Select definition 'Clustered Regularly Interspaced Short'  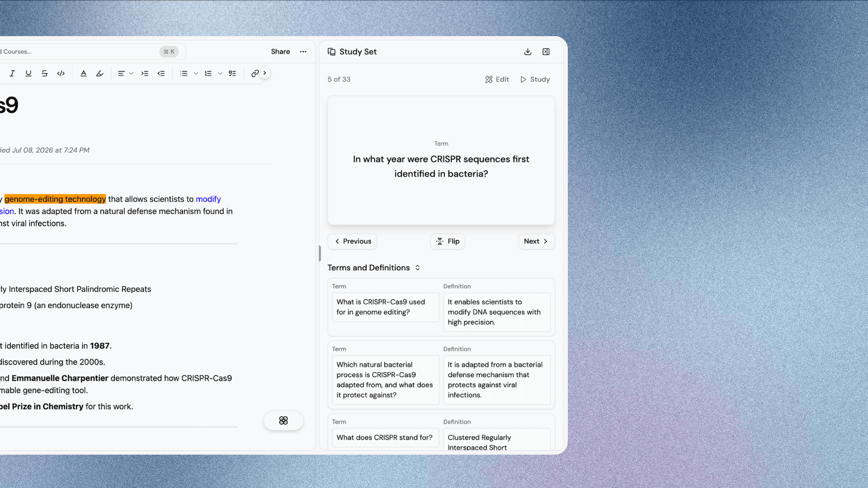[x=497, y=440]
